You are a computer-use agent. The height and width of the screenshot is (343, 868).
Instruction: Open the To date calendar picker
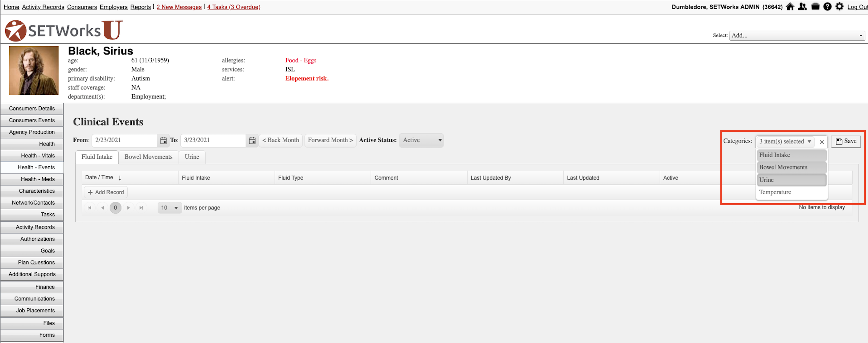coord(252,140)
